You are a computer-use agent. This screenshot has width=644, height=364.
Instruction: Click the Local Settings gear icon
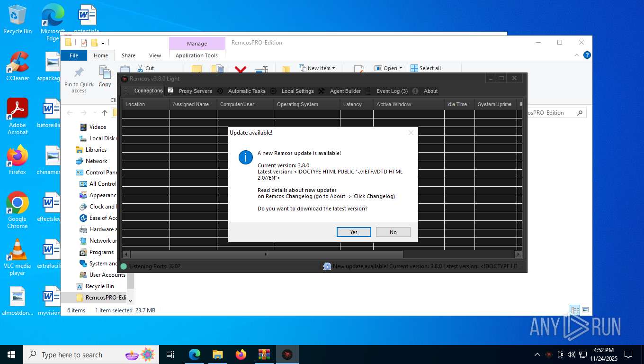click(273, 91)
